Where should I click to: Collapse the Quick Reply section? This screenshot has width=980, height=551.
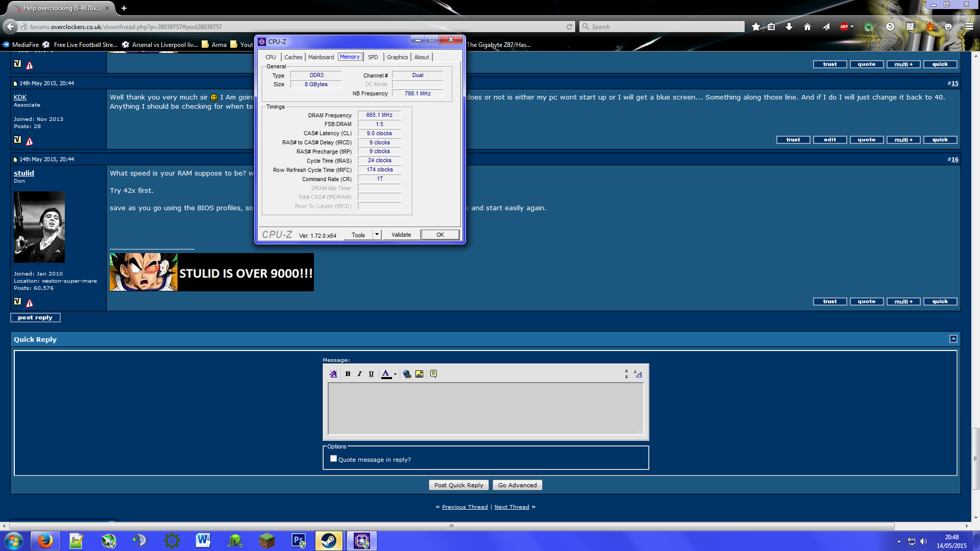pyautogui.click(x=953, y=339)
